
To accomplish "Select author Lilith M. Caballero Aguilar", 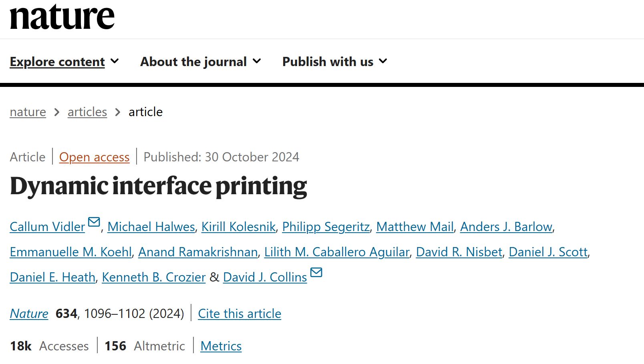I will [x=337, y=252].
